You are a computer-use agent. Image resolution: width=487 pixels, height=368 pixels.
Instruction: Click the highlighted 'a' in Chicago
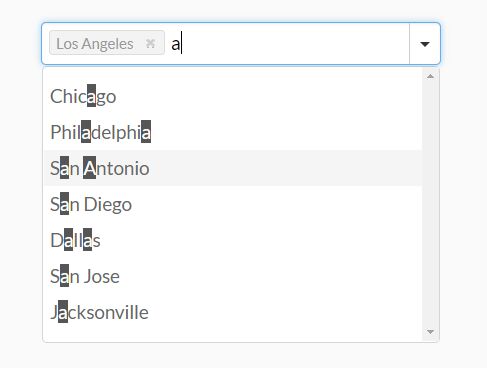pyautogui.click(x=92, y=96)
